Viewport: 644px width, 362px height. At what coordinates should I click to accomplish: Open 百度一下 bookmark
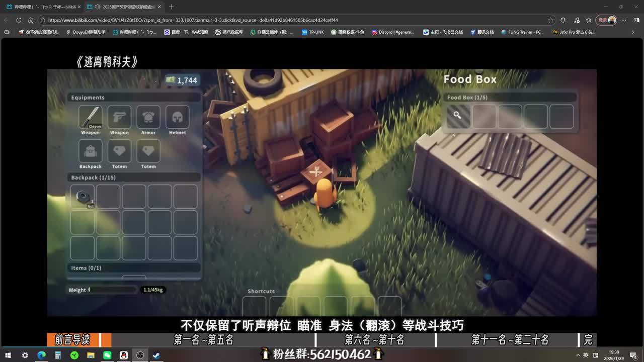click(x=186, y=32)
